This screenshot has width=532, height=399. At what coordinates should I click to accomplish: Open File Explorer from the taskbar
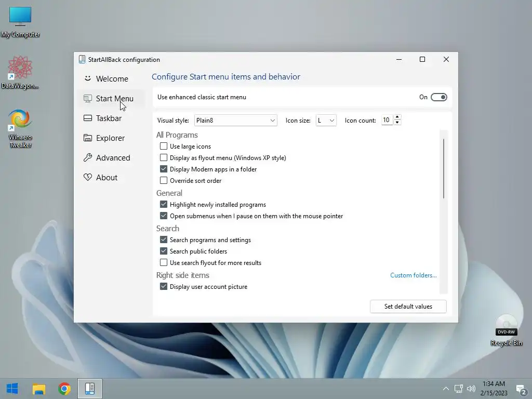[x=38, y=389]
